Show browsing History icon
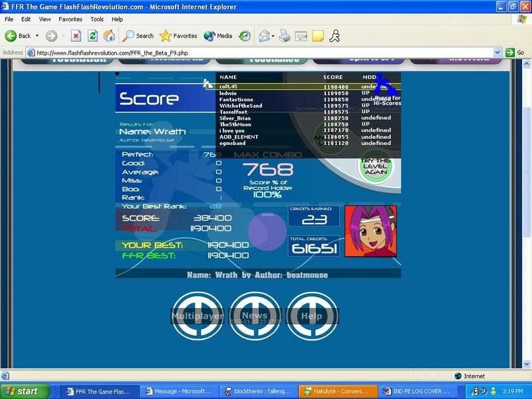 [244, 36]
